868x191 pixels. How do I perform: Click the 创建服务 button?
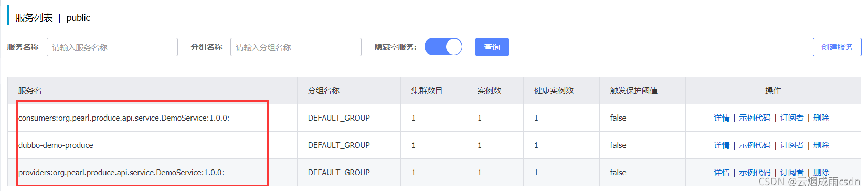(837, 47)
